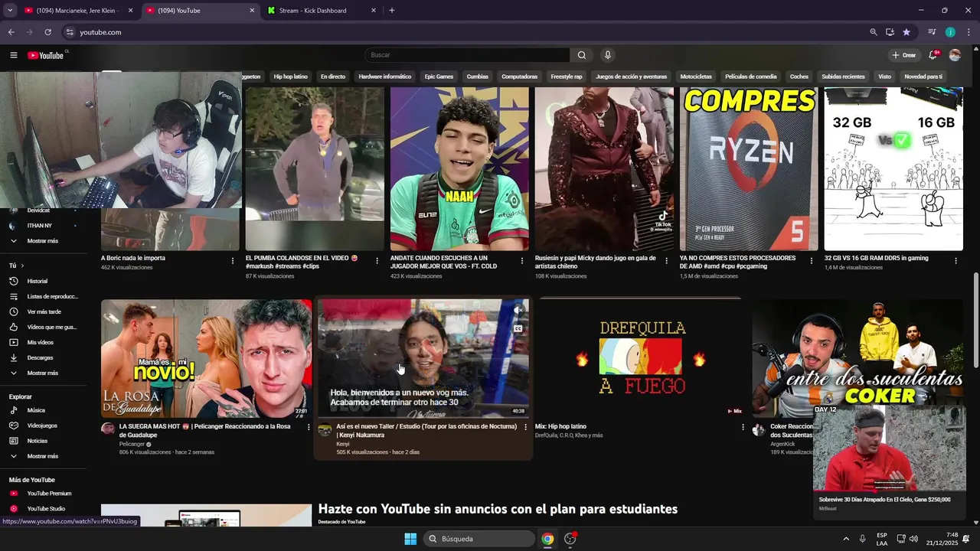Open the notifications bell

[933, 55]
